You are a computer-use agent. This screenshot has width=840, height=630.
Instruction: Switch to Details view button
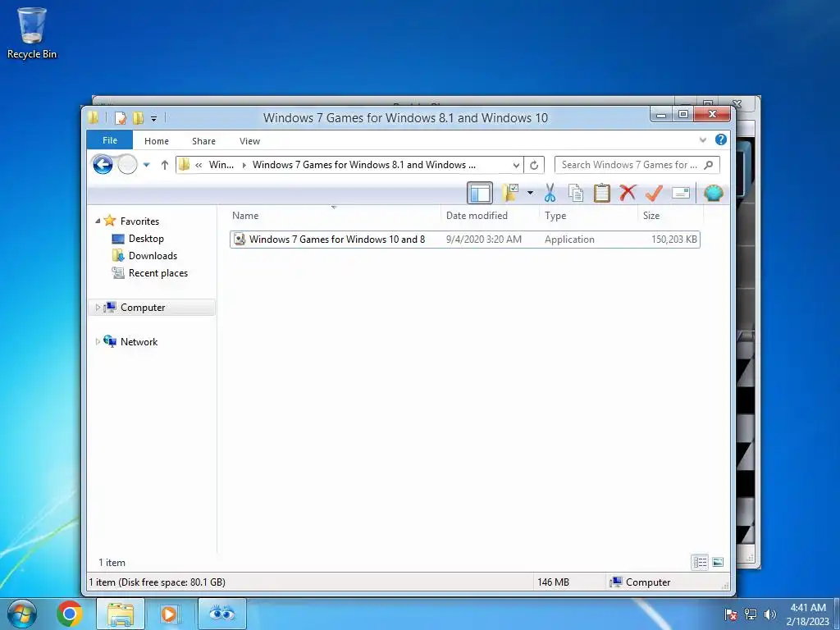pos(700,562)
